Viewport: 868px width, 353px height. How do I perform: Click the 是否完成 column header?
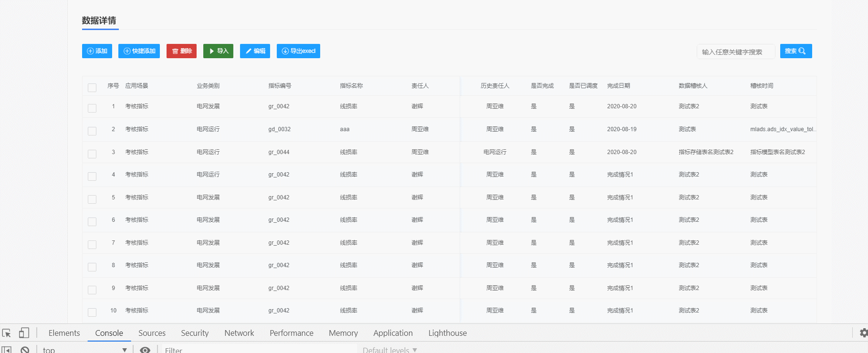point(542,86)
